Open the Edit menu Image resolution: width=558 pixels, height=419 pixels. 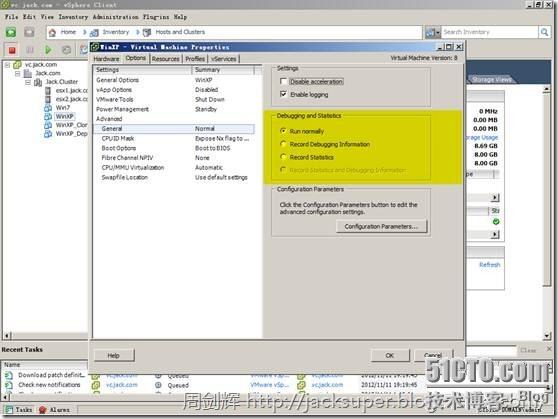click(x=29, y=17)
